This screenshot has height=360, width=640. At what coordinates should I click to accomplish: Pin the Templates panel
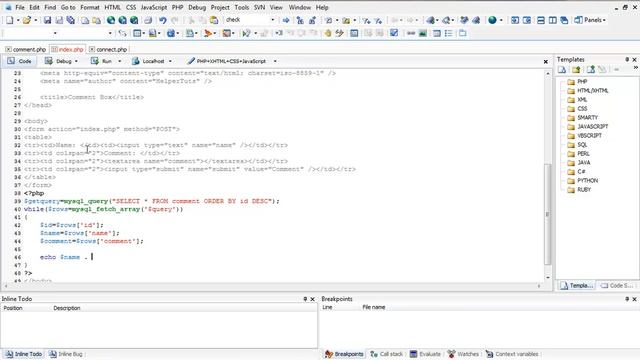[627, 60]
